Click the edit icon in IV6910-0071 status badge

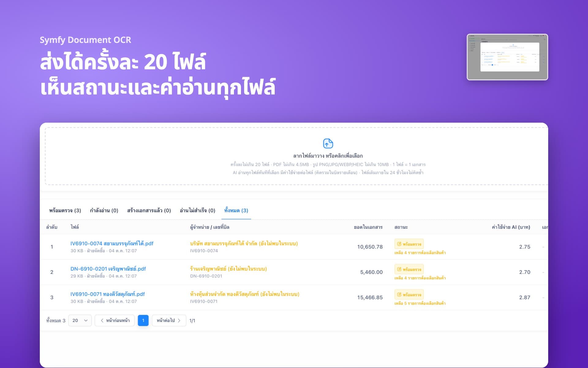pyautogui.click(x=399, y=295)
